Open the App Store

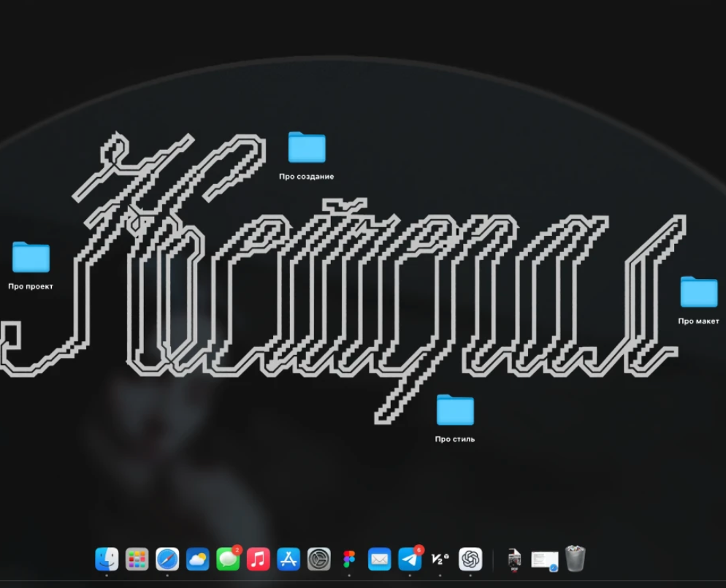point(289,560)
